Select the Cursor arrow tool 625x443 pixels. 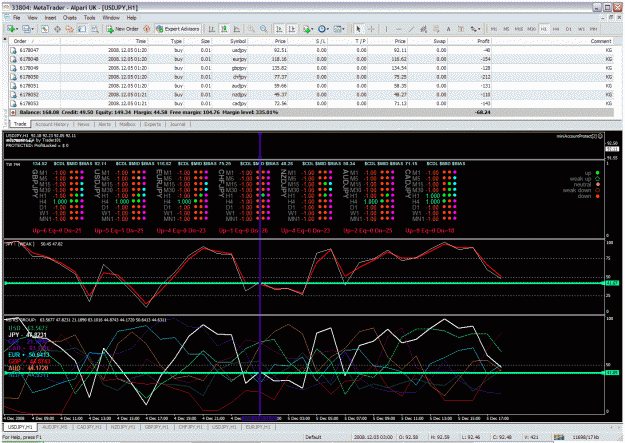click(358, 29)
